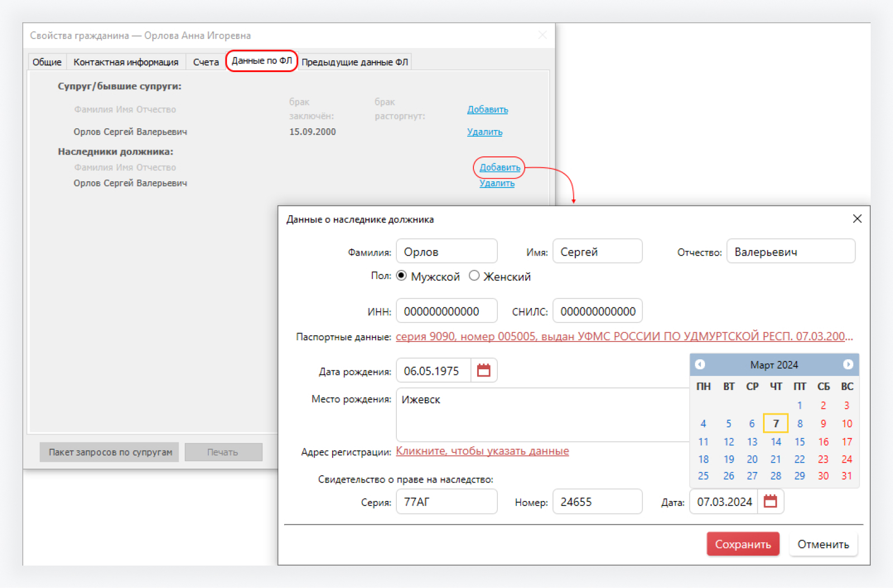893x588 pixels.
Task: Switch to Общие tab
Action: click(x=47, y=62)
